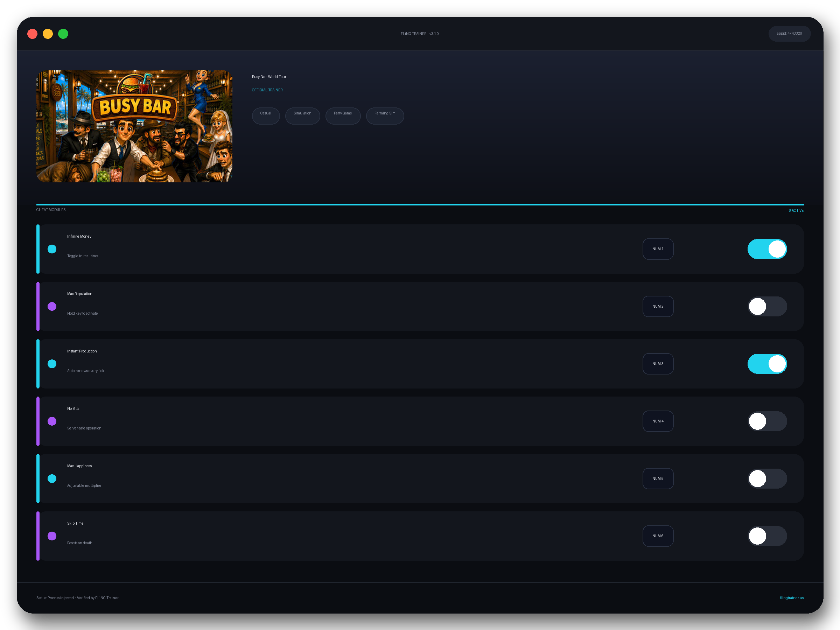The height and width of the screenshot is (630, 840).
Task: Open the flingtrainer.us link
Action: pos(792,598)
